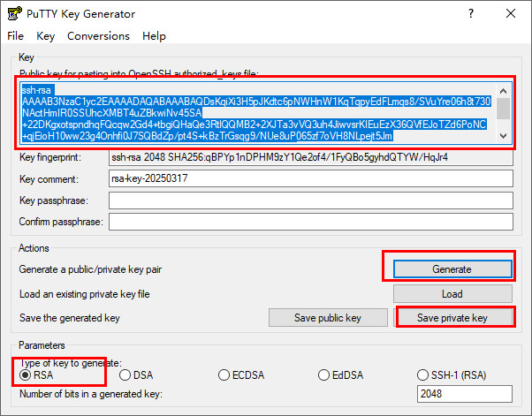Open the Conversions menu
The height and width of the screenshot is (416, 532).
[x=98, y=36]
